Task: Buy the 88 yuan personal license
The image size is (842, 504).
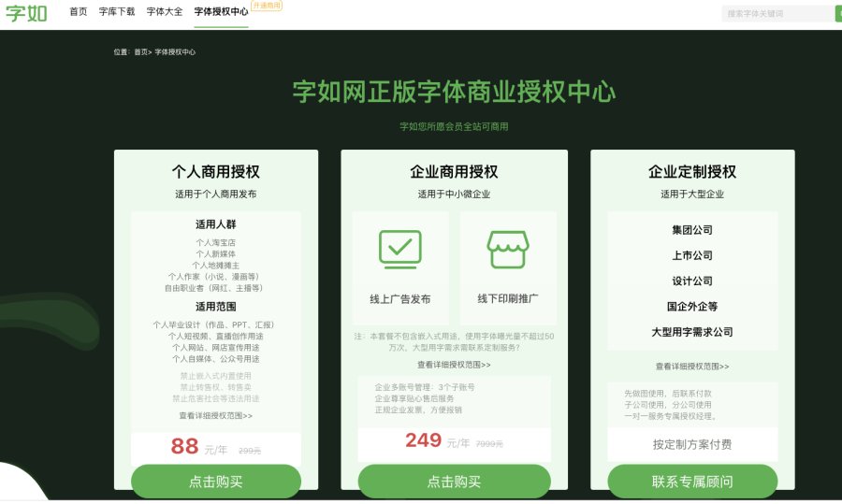Action: [x=216, y=482]
